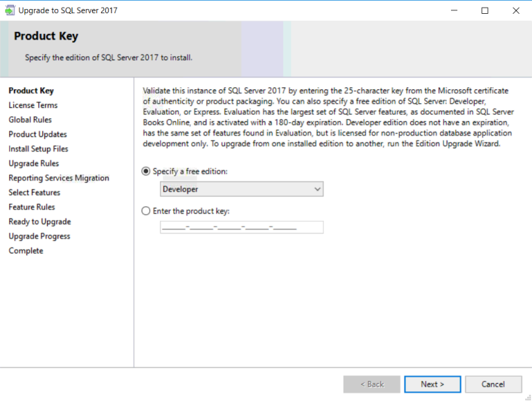Screen dimensions: 532x401
Task: Choose the Upgrade Rules step
Action: click(33, 163)
